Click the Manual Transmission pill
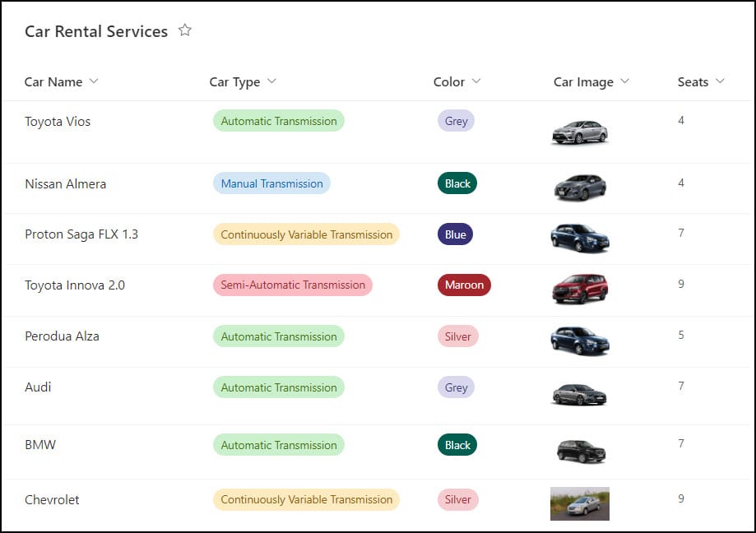The height and width of the screenshot is (533, 756). pyautogui.click(x=272, y=183)
